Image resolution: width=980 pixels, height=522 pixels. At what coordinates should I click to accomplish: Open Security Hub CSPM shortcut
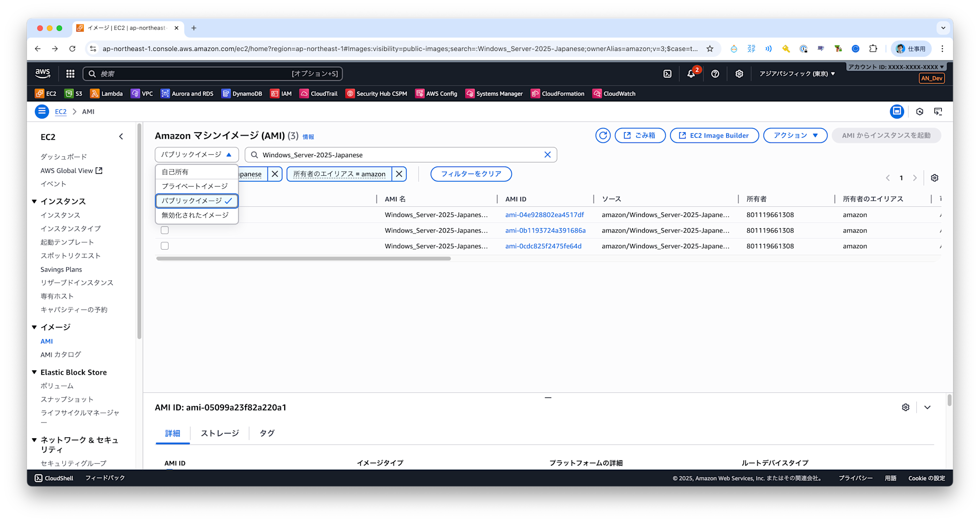click(x=376, y=94)
